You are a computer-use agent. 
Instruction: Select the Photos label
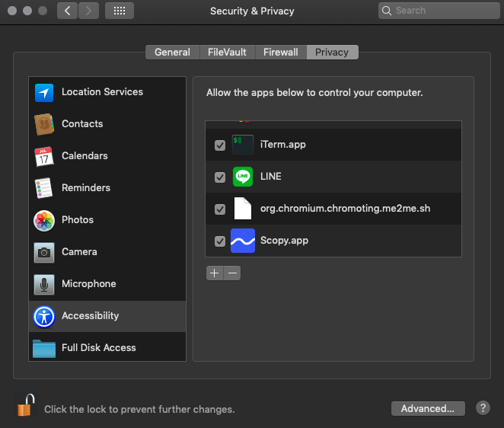(78, 219)
